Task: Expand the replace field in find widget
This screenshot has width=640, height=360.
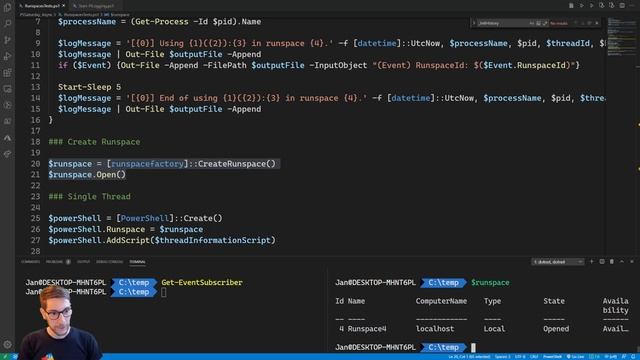Action: [x=474, y=23]
